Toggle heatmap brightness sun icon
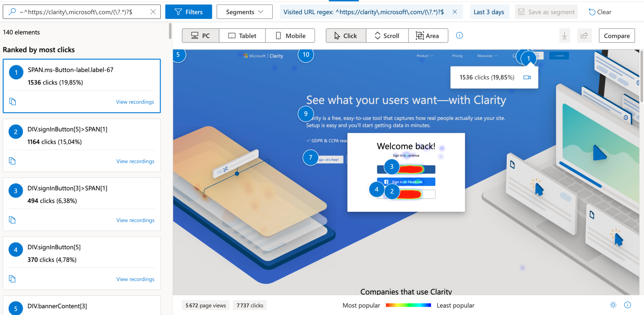 [x=613, y=305]
